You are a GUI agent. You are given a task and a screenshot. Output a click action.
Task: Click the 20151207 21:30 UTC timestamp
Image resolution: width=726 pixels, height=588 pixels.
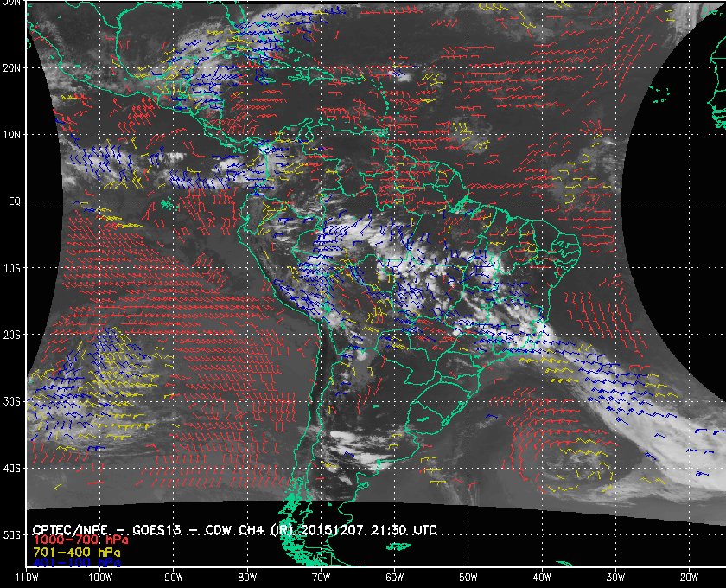click(369, 530)
